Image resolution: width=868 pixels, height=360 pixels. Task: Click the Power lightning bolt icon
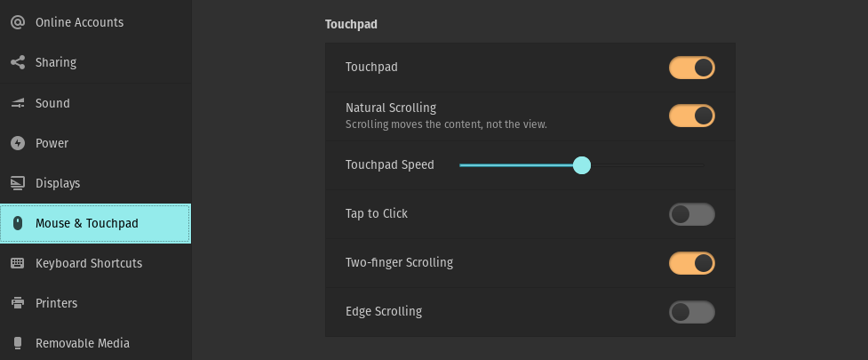18,143
